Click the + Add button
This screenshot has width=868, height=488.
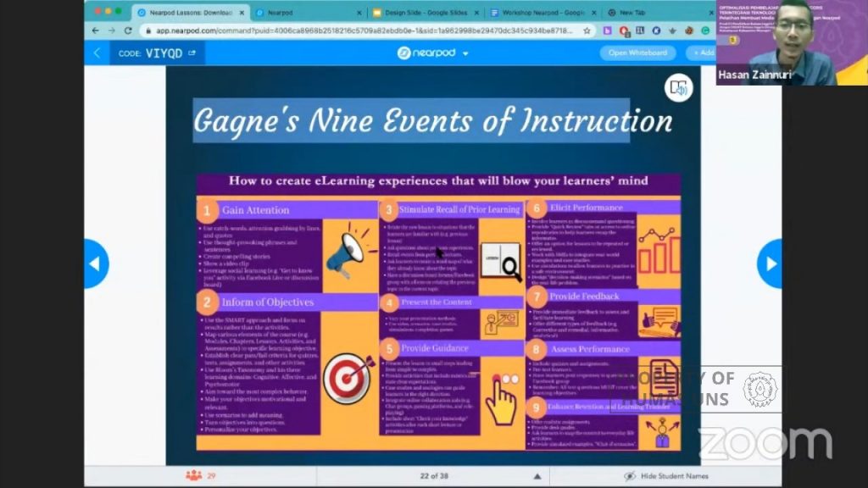coord(702,53)
